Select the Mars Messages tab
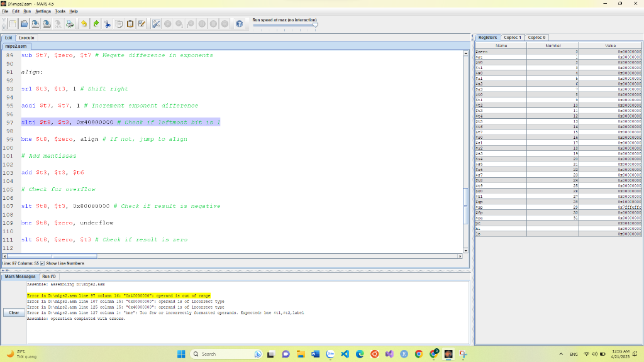This screenshot has width=644, height=362. coord(20,277)
